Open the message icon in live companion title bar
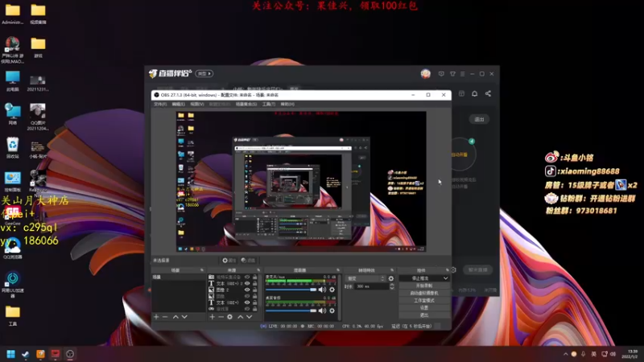 [x=441, y=74]
